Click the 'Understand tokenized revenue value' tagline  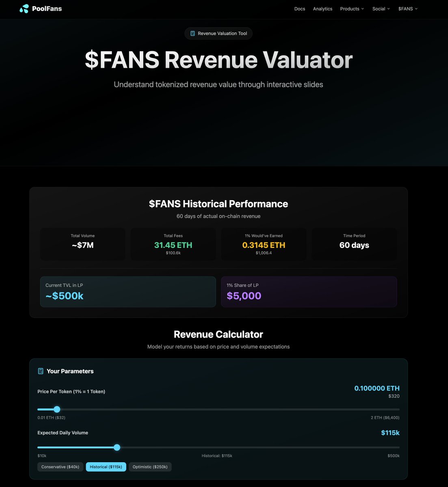click(219, 84)
